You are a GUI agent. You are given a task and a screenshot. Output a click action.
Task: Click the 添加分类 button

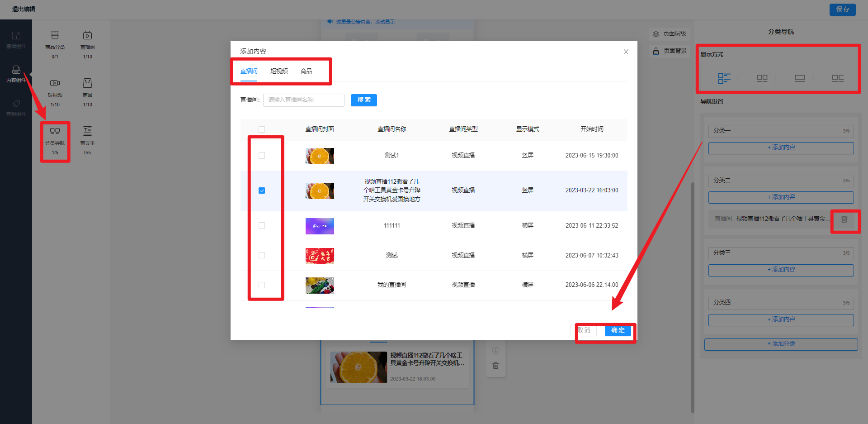[781, 344]
